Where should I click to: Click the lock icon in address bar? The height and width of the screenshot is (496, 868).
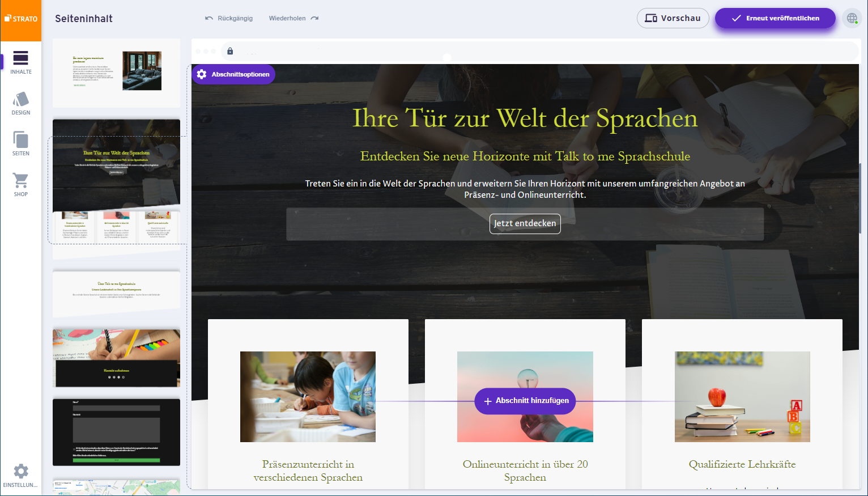[x=230, y=51]
